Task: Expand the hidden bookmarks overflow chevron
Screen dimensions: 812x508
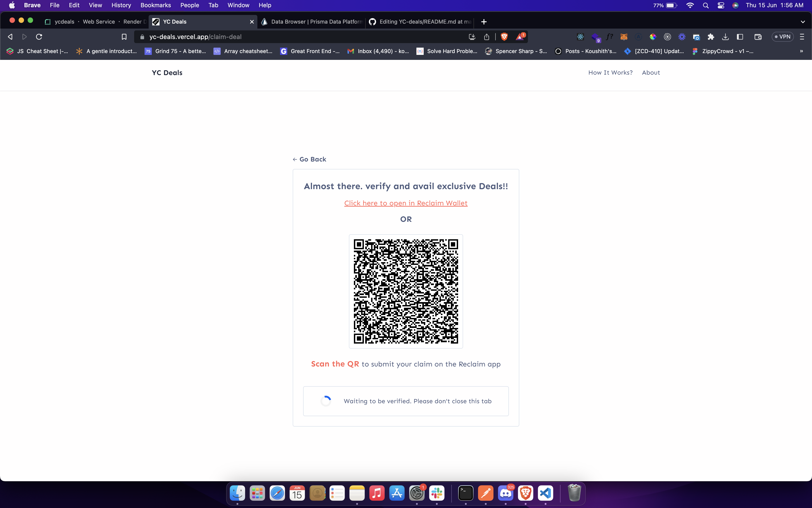Action: coord(801,51)
